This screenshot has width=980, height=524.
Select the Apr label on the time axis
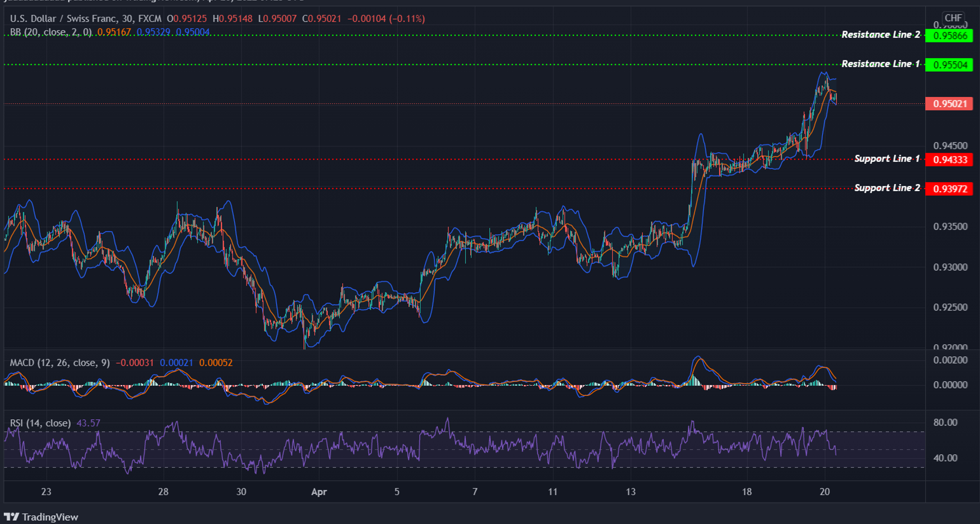click(318, 493)
